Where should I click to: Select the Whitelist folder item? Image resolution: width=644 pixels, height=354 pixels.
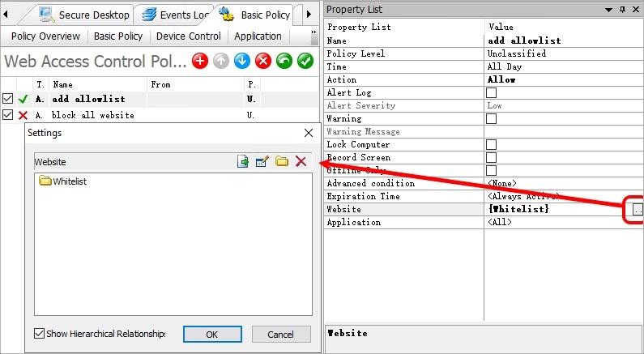point(63,181)
